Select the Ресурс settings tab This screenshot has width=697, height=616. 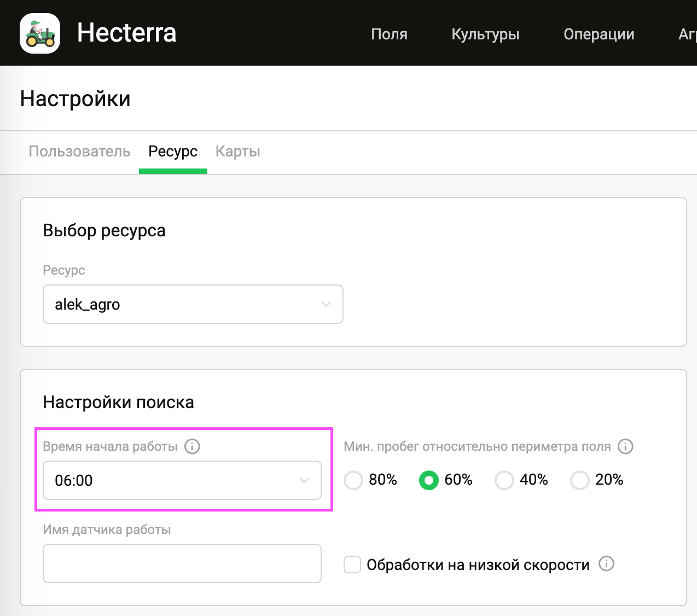(x=173, y=152)
